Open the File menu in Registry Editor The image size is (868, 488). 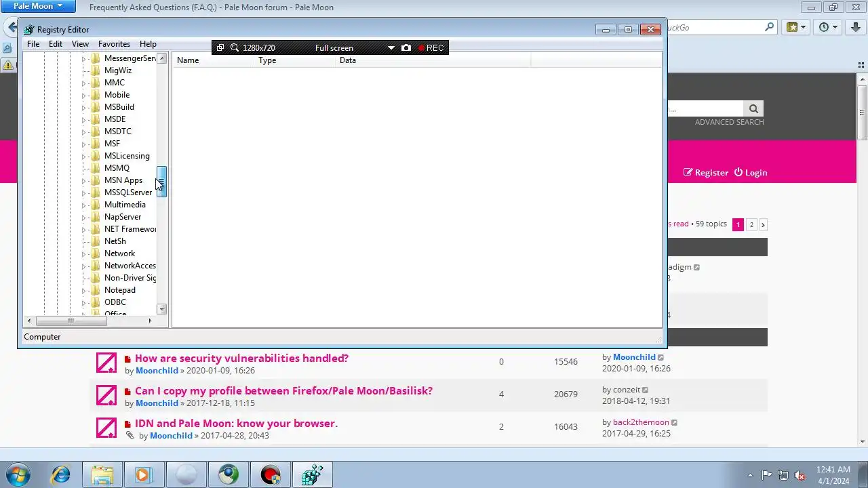click(33, 44)
